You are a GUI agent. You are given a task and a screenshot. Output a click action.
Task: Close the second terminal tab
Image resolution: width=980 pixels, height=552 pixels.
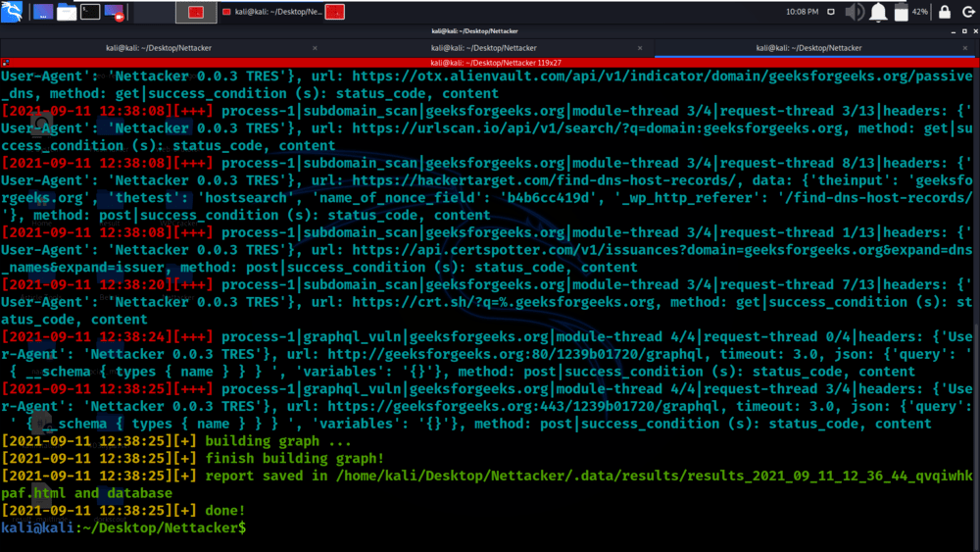point(639,48)
